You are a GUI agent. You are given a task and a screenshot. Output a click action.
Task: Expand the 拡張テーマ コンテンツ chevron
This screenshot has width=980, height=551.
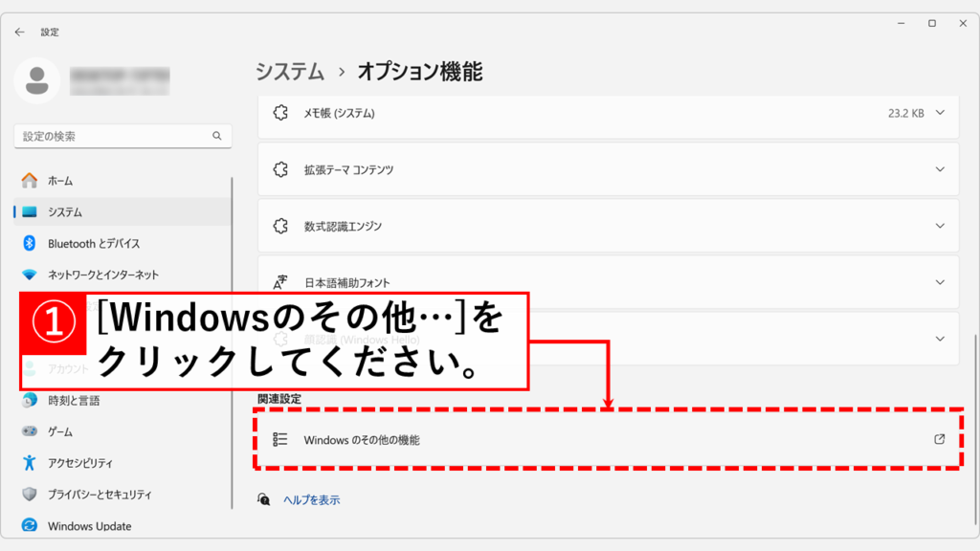940,169
